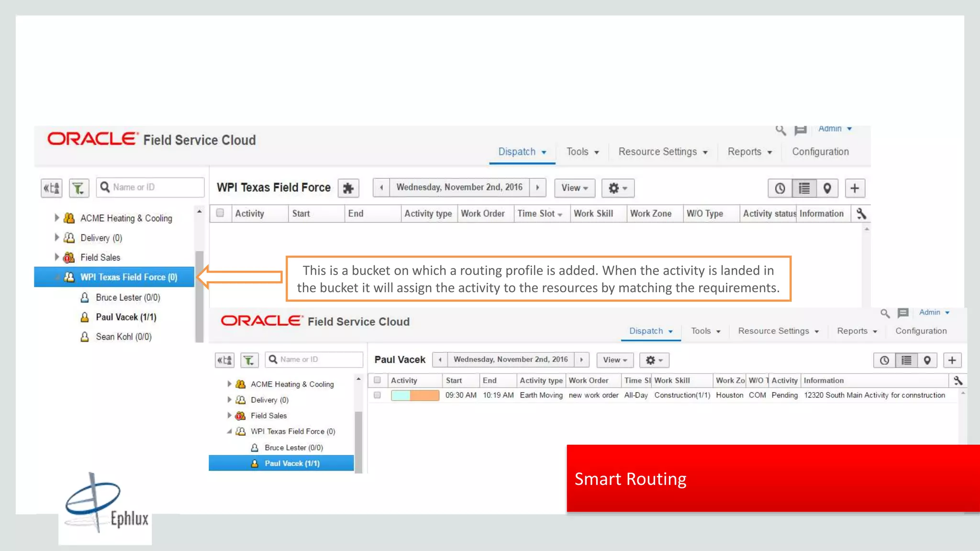Open Tools menu in upper navigation
980x551 pixels.
[582, 152]
